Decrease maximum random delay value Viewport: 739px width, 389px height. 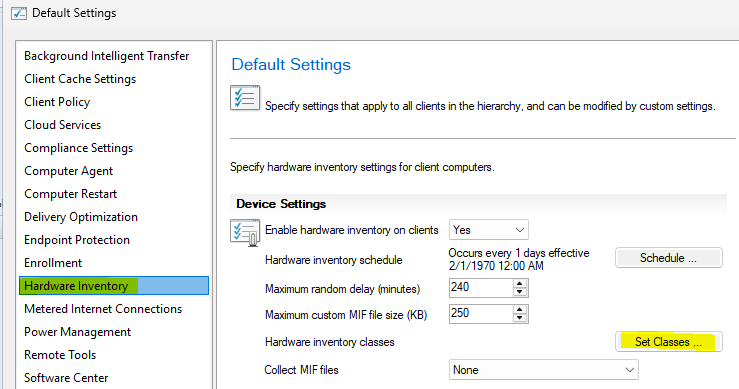click(x=520, y=292)
